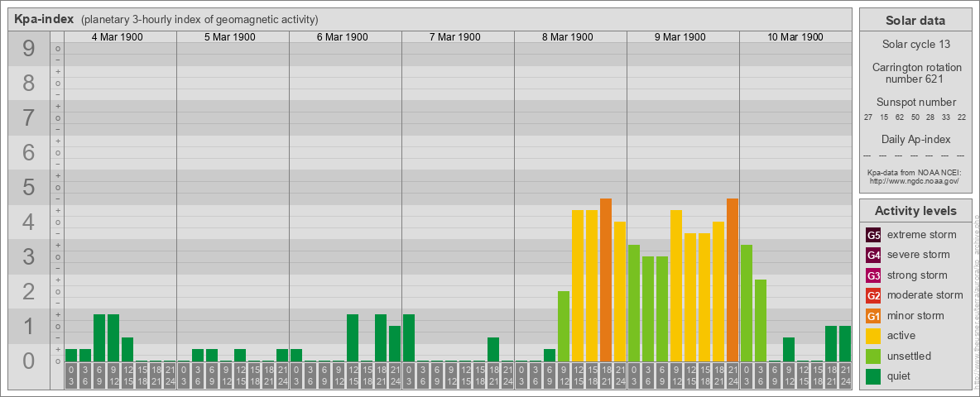This screenshot has height=397, width=980.
Task: Click the G1 minor storm badge
Action: 874,316
